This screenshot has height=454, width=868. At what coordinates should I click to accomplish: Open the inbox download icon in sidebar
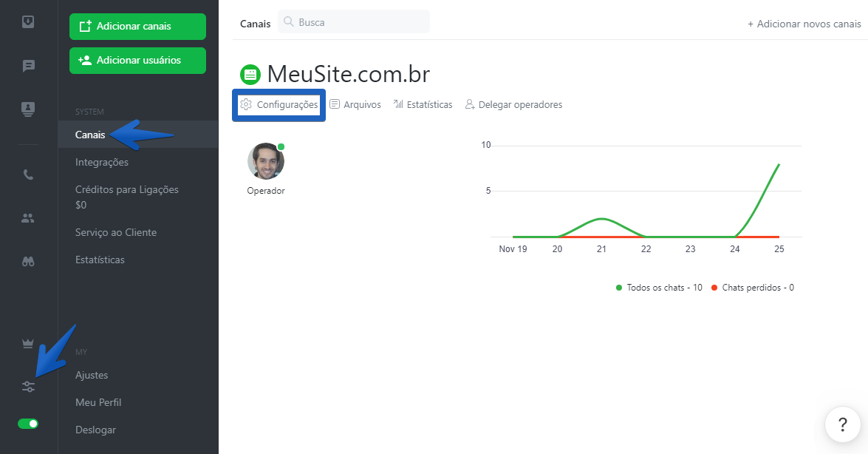[x=28, y=21]
